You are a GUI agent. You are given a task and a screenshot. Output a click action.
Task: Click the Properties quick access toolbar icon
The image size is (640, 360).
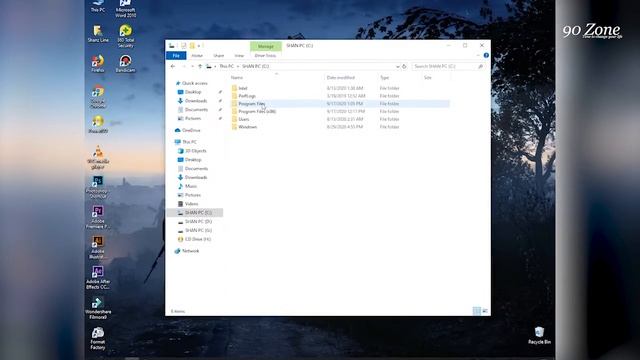(x=184, y=45)
